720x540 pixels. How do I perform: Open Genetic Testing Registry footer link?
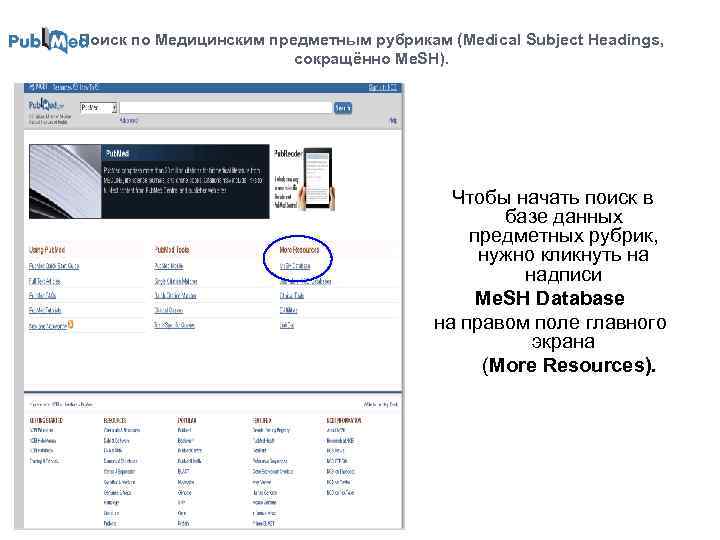click(x=271, y=430)
